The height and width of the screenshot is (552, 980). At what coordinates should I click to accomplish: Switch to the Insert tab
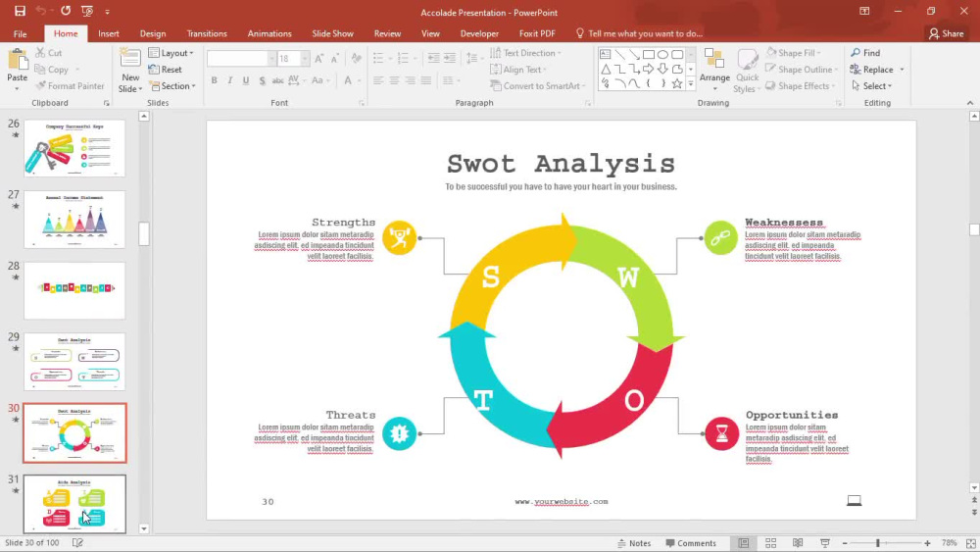click(108, 33)
